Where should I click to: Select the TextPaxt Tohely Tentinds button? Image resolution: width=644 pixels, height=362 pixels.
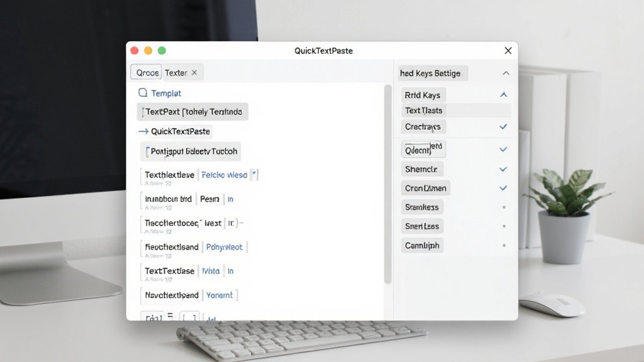pyautogui.click(x=192, y=112)
